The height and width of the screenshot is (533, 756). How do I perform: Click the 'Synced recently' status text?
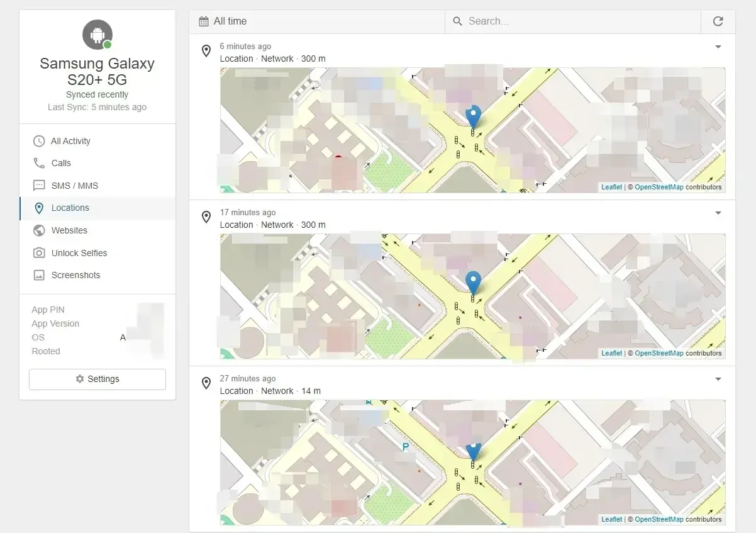point(97,94)
